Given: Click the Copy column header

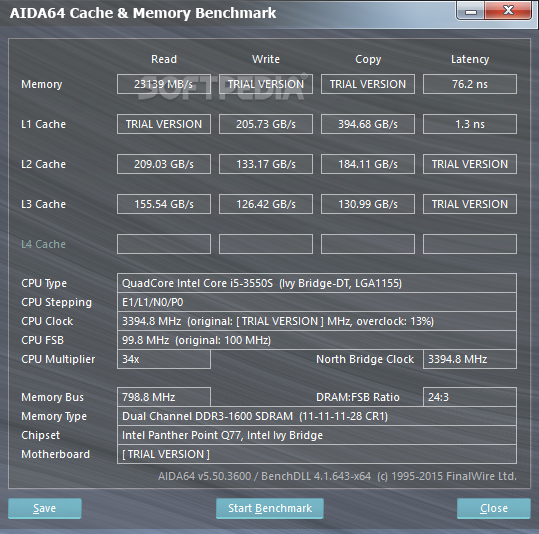Looking at the screenshot, I should [x=368, y=59].
